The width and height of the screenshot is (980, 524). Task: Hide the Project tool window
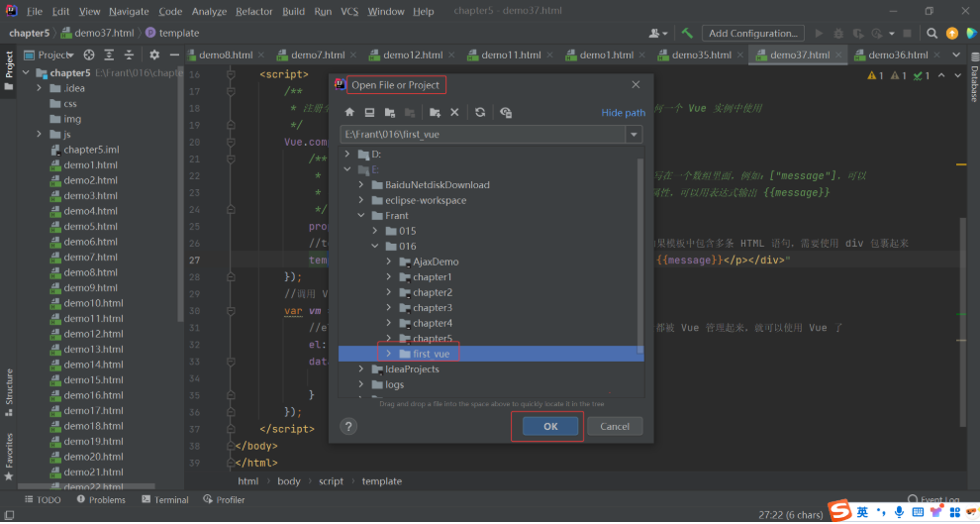pos(174,55)
